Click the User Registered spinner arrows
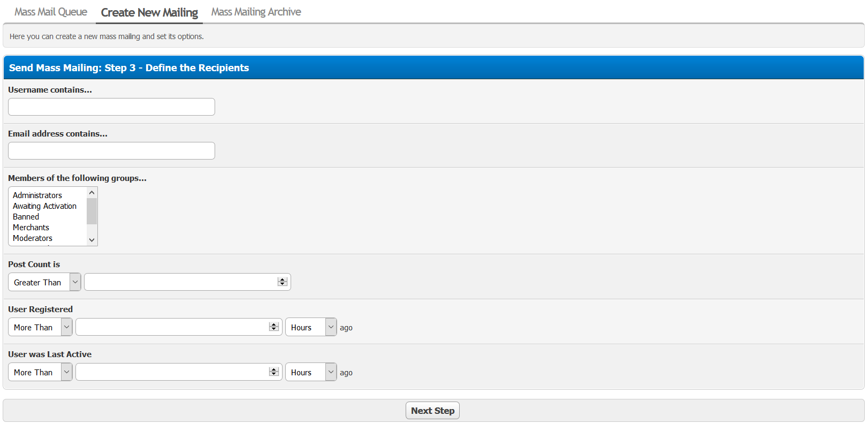Image resolution: width=868 pixels, height=431 pixels. 274,327
